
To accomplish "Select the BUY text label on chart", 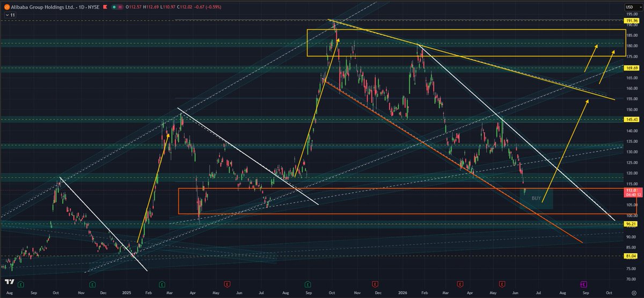I will click(536, 198).
